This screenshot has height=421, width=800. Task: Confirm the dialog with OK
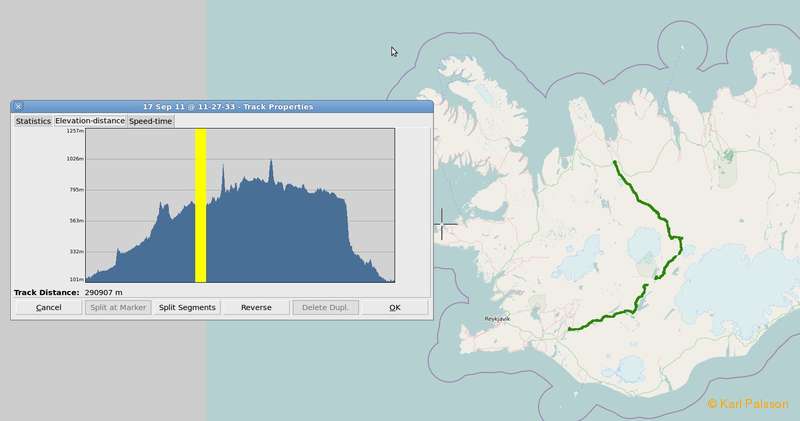pos(395,307)
